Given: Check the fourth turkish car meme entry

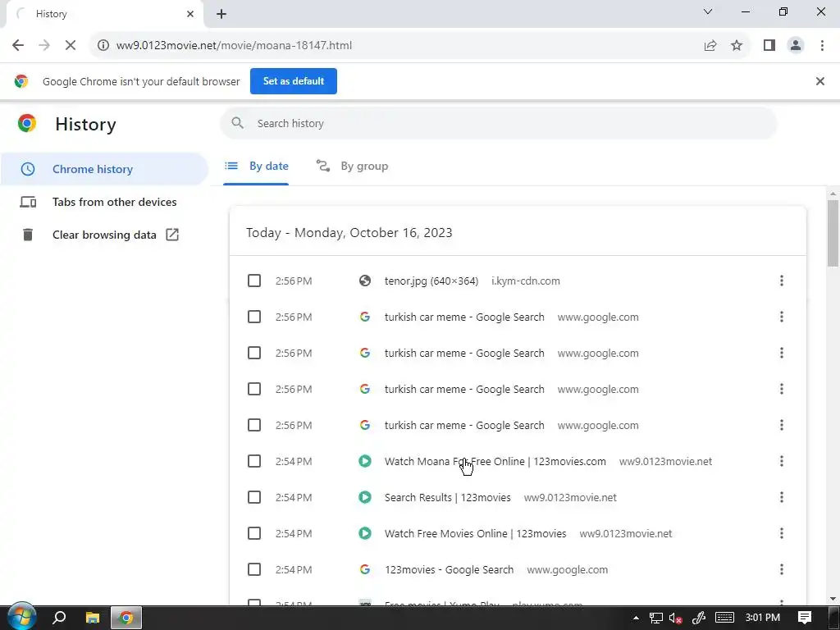Looking at the screenshot, I should (254, 425).
